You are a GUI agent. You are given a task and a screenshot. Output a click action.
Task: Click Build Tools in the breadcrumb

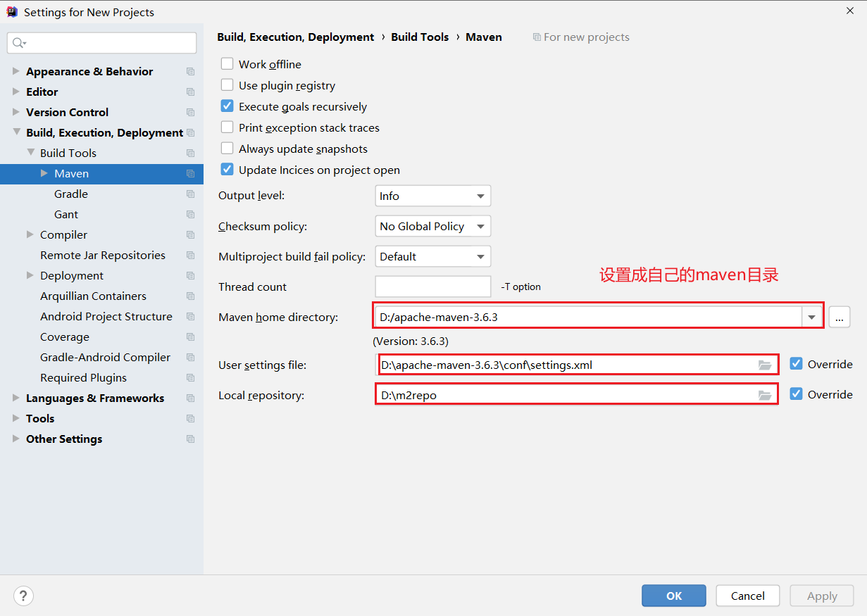click(x=420, y=37)
